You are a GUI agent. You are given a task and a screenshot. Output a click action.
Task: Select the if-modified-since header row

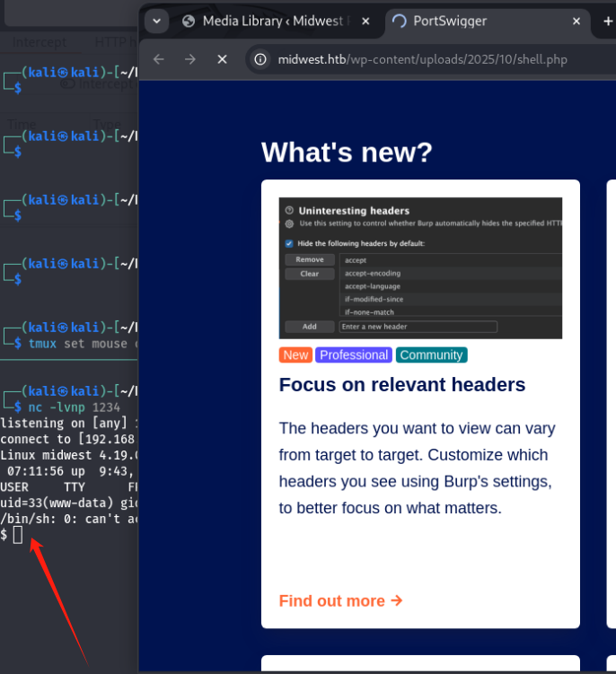click(451, 299)
